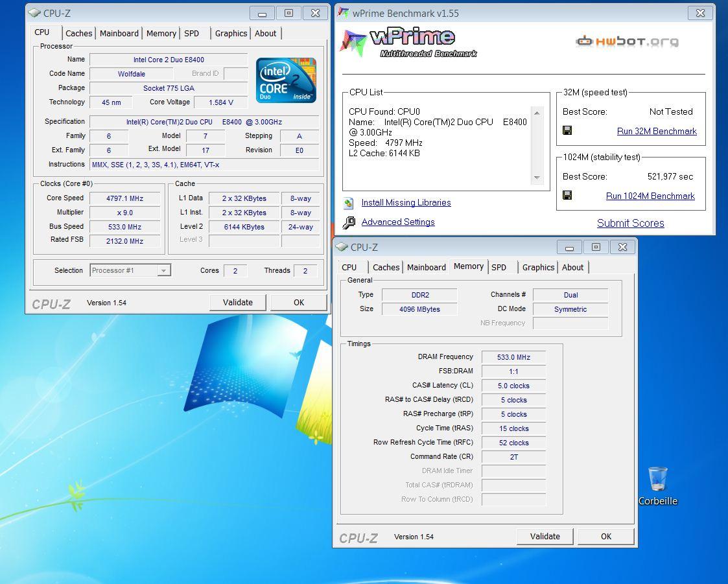
Task: Select SPD tab in upper CPU-Z window
Action: pyautogui.click(x=191, y=34)
